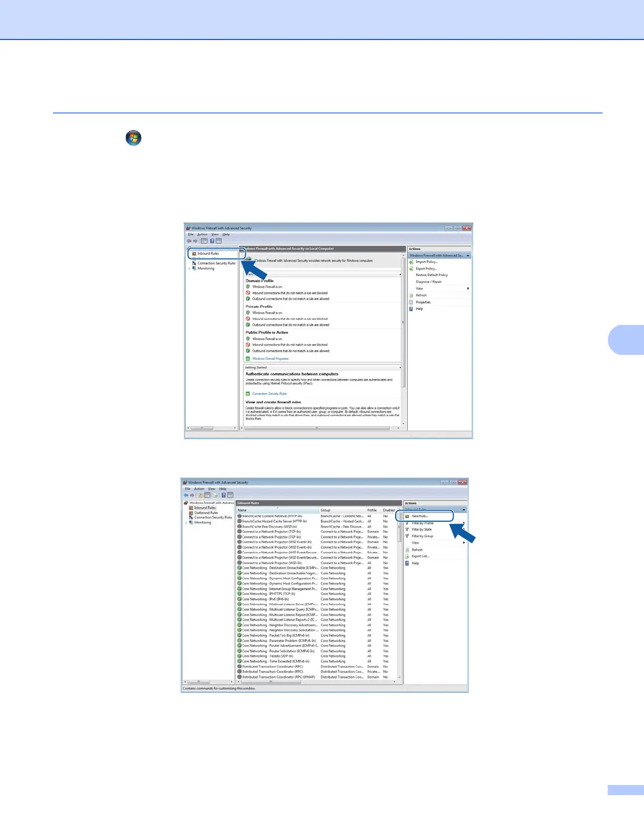
Task: Open File menu in Inbound Rules list window
Action: click(187, 489)
